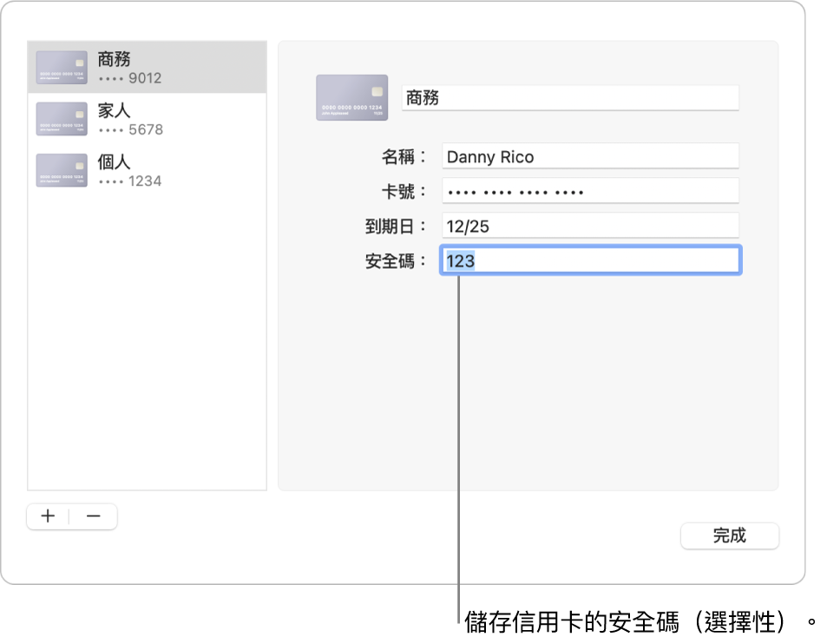This screenshot has height=637, width=840.
Task: Click the masked number •••• 5678
Action: click(x=131, y=129)
